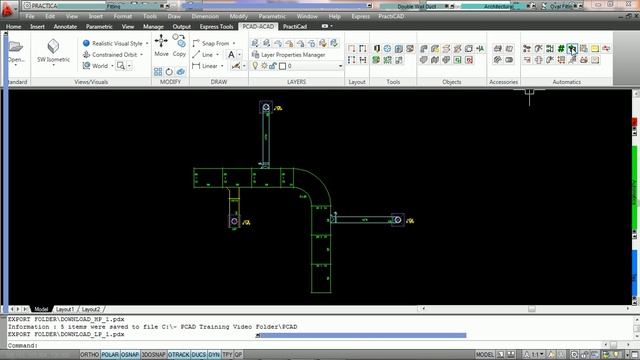The image size is (640, 360).
Task: Open the File menu
Action: (30, 16)
